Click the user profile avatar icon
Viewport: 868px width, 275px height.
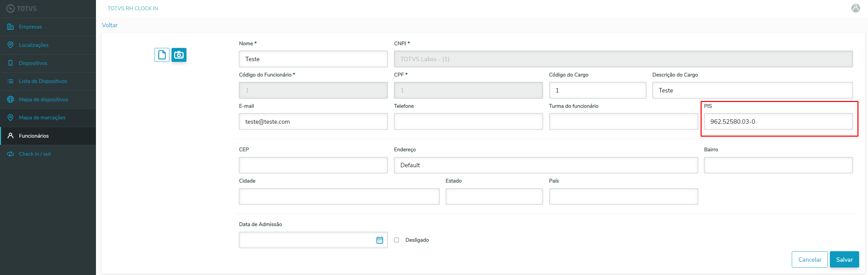pos(855,8)
